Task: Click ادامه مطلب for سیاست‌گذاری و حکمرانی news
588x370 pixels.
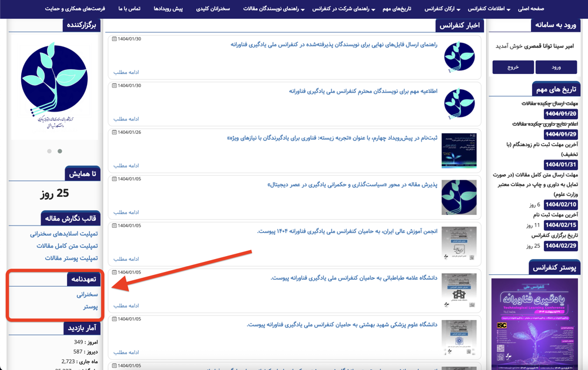Action: click(x=126, y=213)
